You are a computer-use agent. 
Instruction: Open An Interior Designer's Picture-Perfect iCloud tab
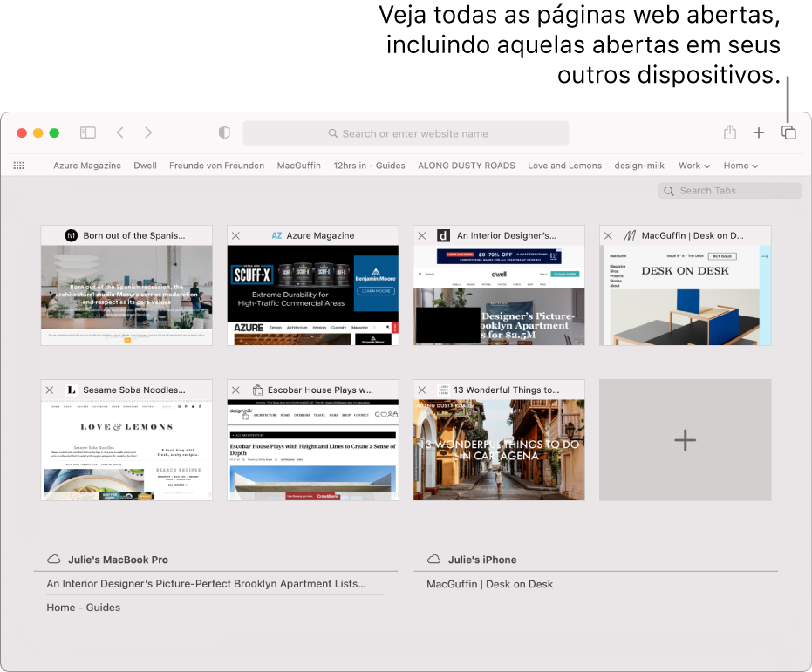[206, 584]
